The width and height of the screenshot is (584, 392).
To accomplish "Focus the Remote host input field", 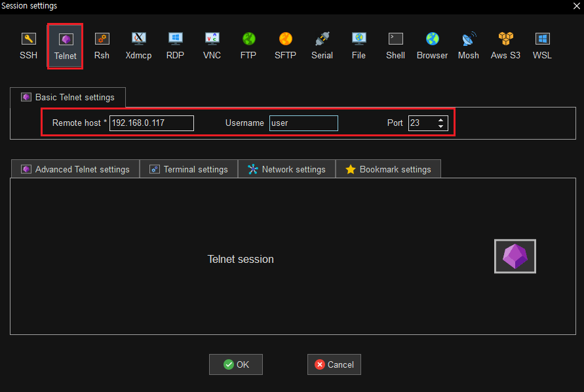I will [x=151, y=123].
